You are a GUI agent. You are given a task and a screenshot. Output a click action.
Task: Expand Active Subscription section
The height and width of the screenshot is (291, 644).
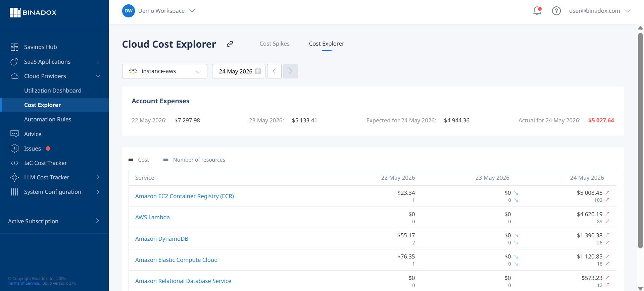pos(54,221)
